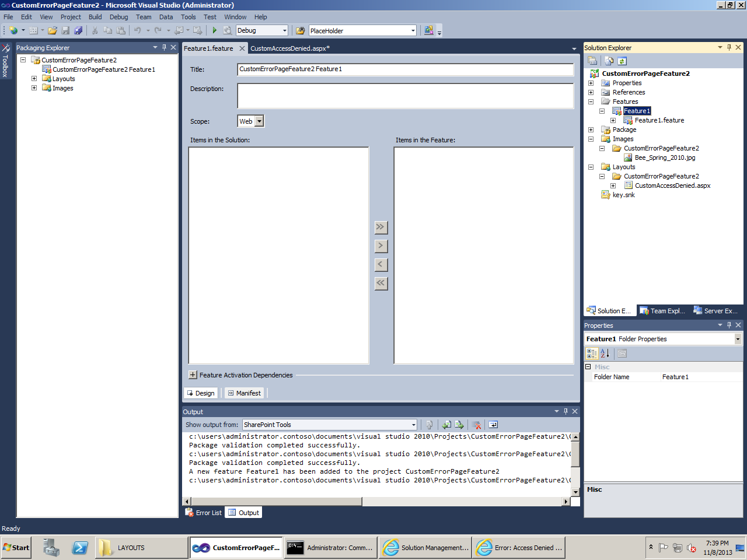Click the Cut scissors icon
Image resolution: width=747 pixels, height=560 pixels.
[x=95, y=30]
